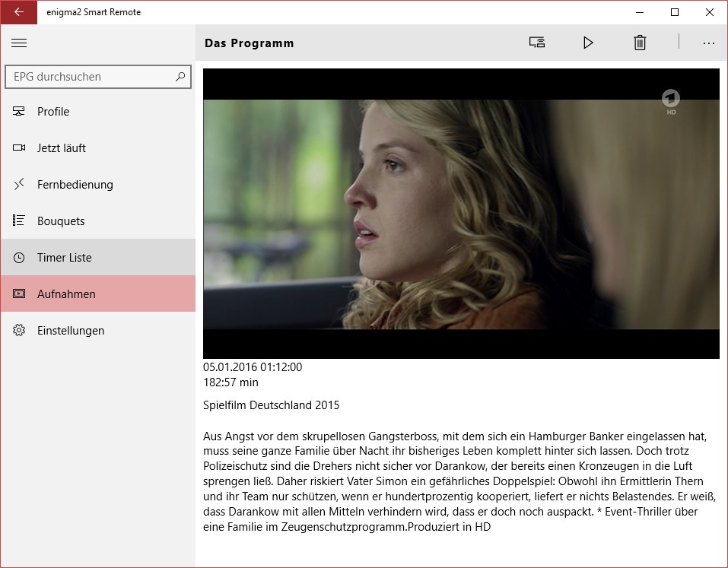Open Einstellungen via the gear icon
728x568 pixels.
(x=19, y=330)
